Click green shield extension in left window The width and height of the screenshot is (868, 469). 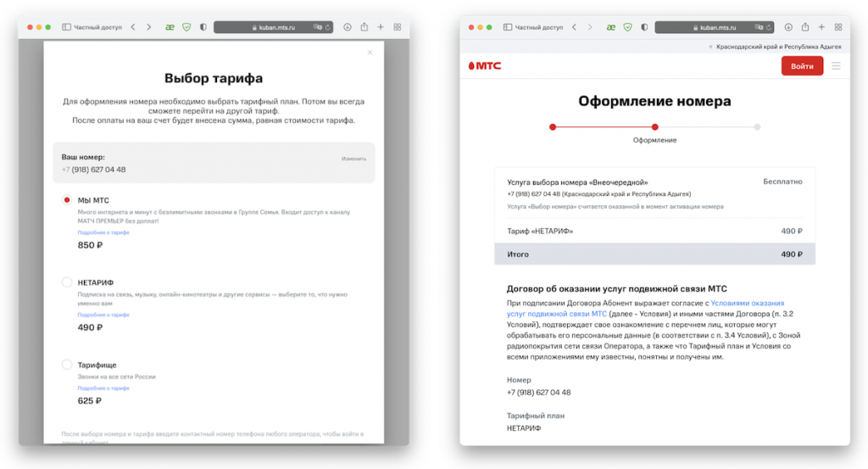pos(186,27)
